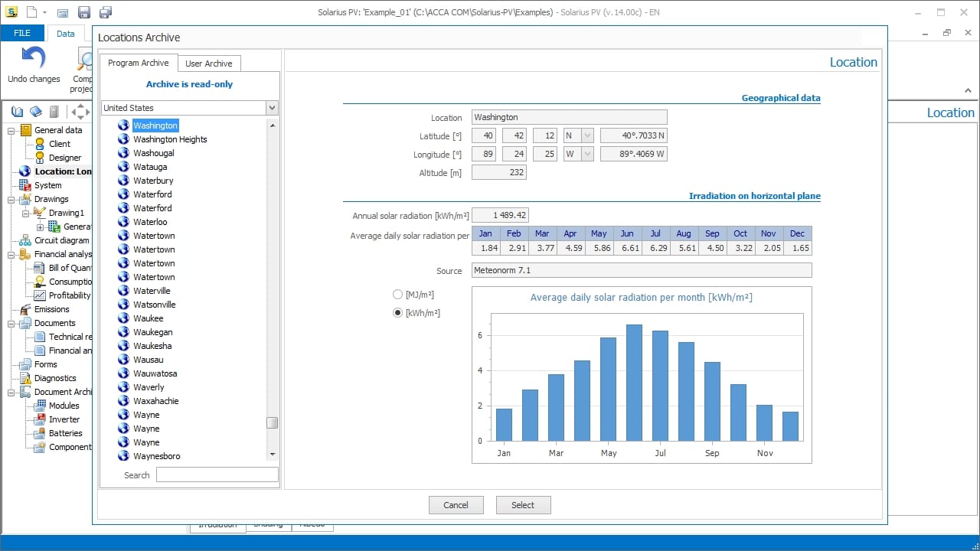Open the United States country dropdown
The image size is (980, 551).
pyautogui.click(x=272, y=108)
